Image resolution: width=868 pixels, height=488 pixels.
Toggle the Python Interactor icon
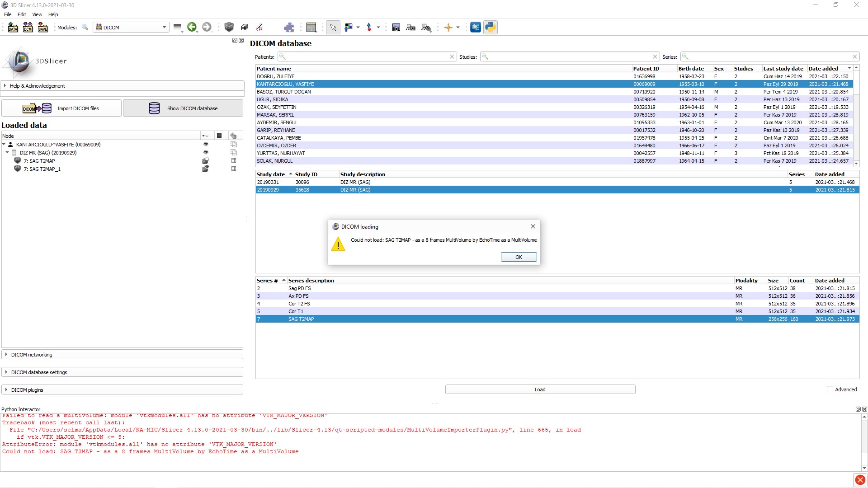coord(491,28)
